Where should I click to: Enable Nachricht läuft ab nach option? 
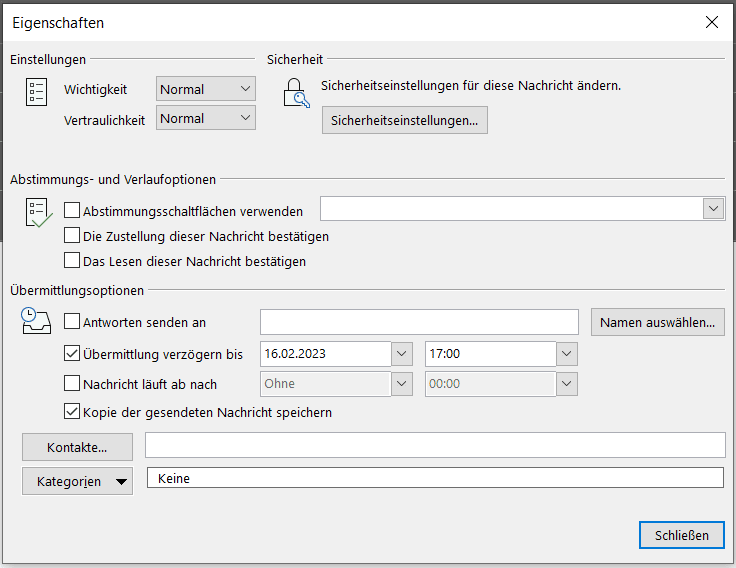point(72,383)
